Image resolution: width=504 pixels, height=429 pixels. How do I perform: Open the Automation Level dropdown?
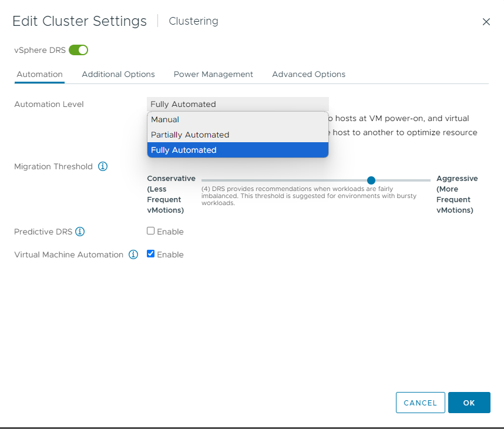pos(238,104)
